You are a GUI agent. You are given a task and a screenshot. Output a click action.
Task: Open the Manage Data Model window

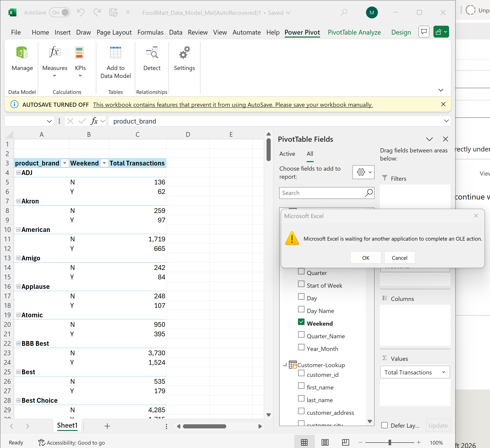tap(22, 58)
